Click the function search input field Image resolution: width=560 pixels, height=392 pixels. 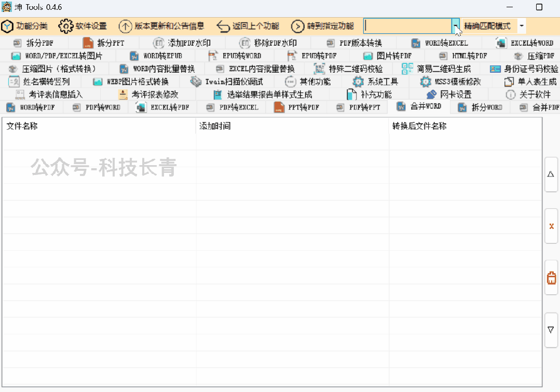[x=407, y=26]
